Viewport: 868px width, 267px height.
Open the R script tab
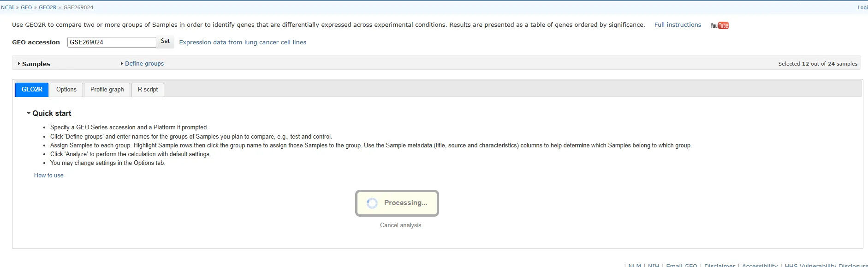tap(148, 90)
